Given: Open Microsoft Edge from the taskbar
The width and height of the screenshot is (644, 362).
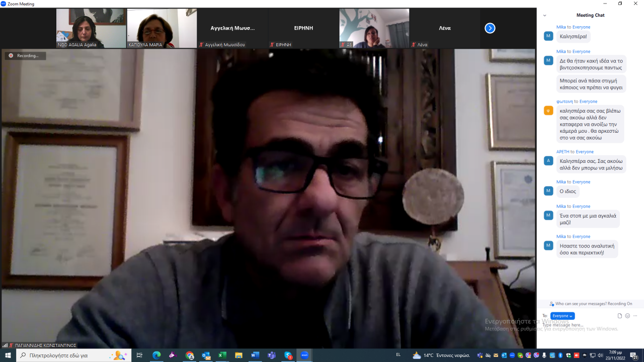Looking at the screenshot, I should point(156,355).
